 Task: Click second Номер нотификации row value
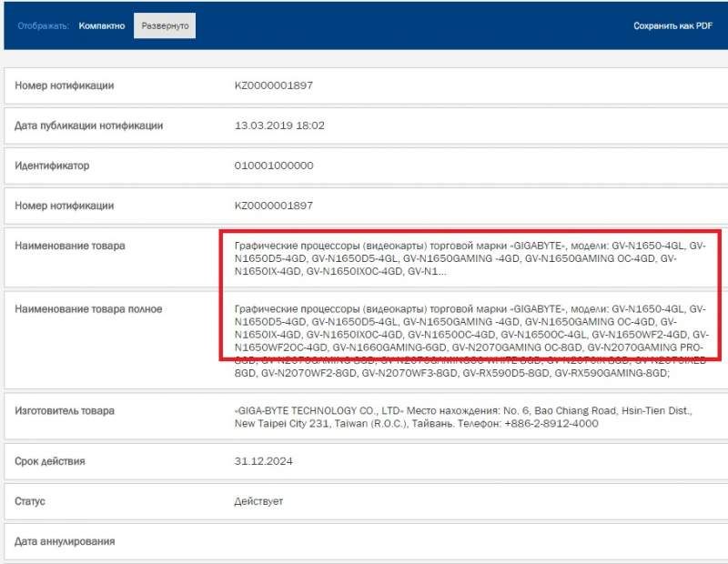point(274,206)
